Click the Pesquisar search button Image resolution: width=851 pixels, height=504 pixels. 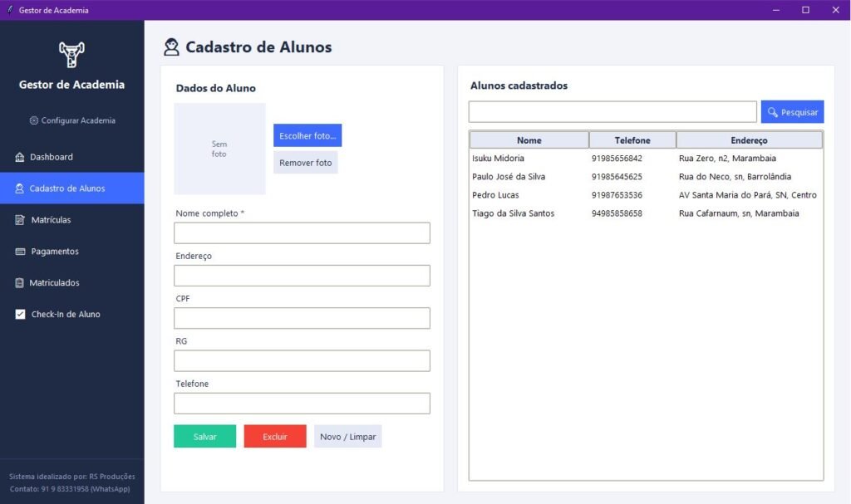[x=792, y=112]
